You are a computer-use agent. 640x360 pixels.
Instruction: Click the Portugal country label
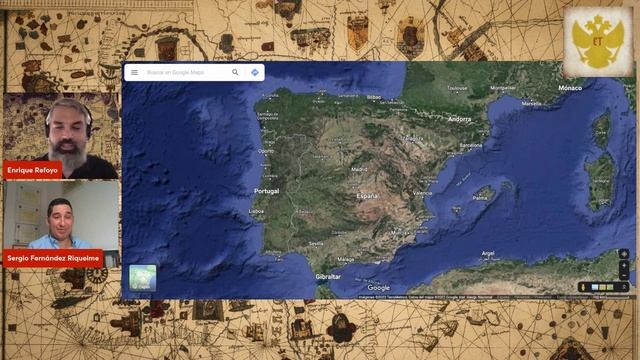pos(267,191)
